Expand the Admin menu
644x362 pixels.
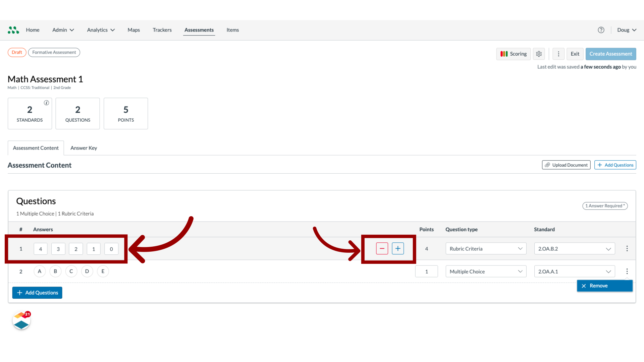63,30
